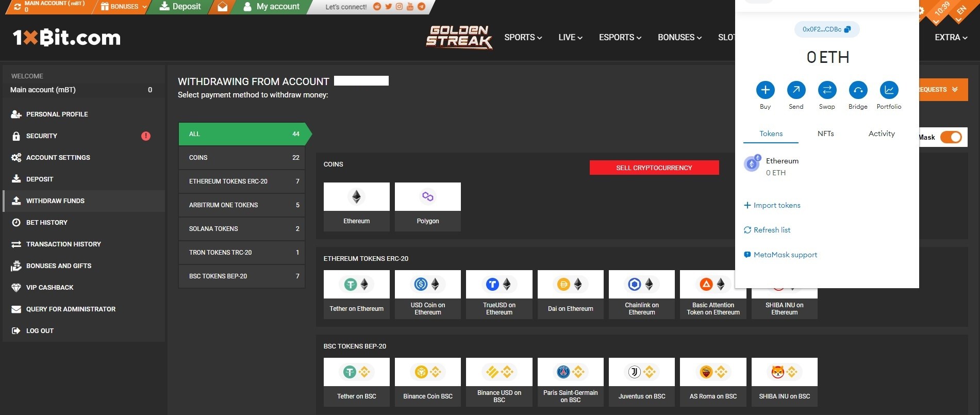980x415 pixels.
Task: Open MetaMask support link
Action: pos(780,255)
